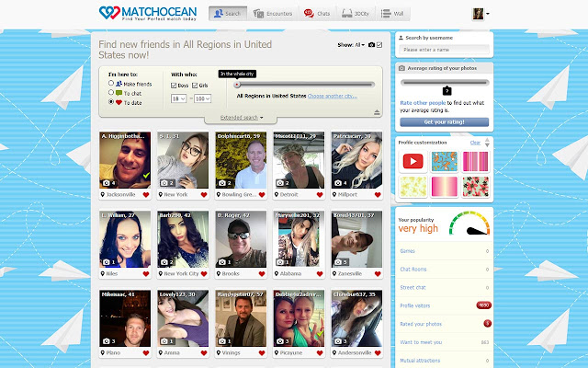Choose the pink gradient background swatch
The width and height of the screenshot is (588, 368).
445,187
